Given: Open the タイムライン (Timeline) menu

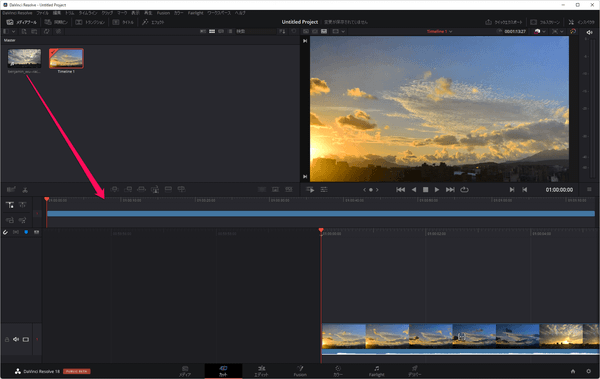Looking at the screenshot, I should tap(88, 13).
